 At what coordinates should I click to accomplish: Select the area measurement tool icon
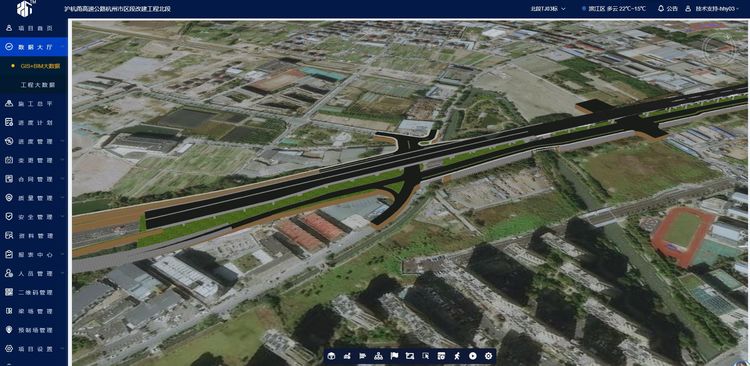point(409,356)
